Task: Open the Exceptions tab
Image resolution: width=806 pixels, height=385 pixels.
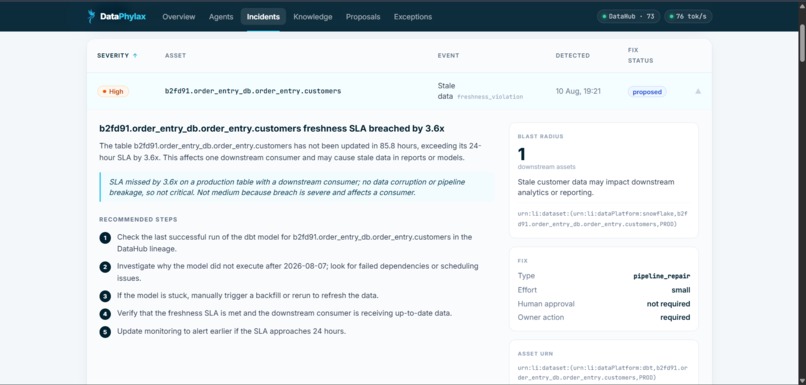Action: tap(413, 17)
